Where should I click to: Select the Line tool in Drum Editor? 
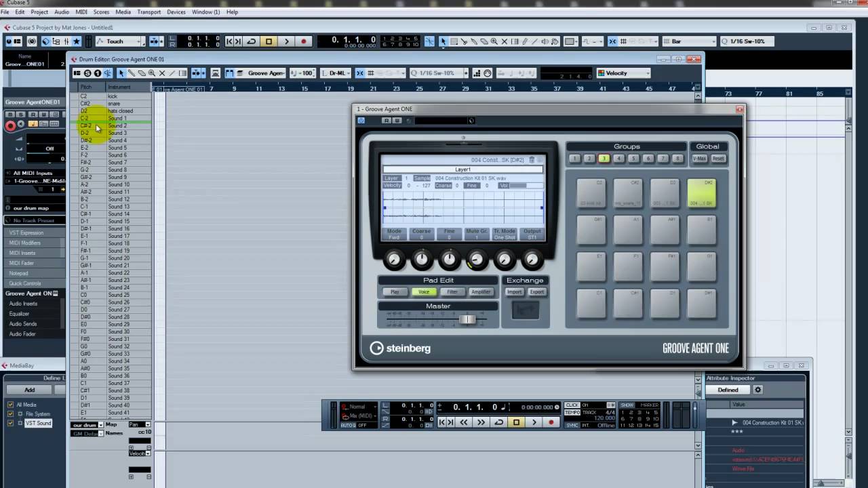[172, 73]
